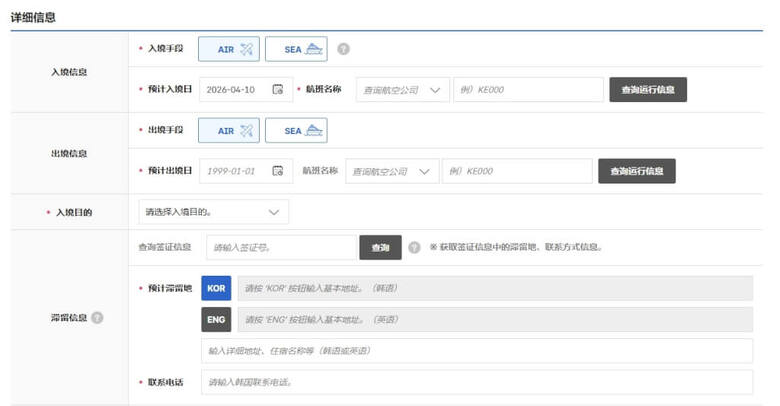
Task: Click 查询运行信息 button for departure flight
Action: (x=637, y=171)
